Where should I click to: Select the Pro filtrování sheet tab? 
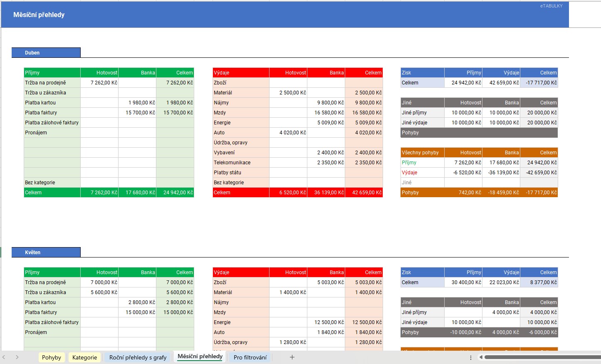(250, 357)
